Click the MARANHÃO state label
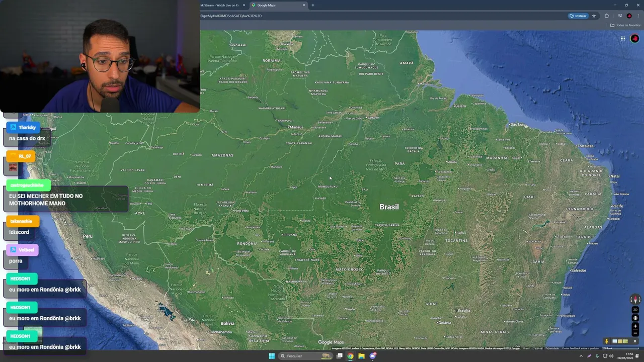The width and height of the screenshot is (644, 362). pyautogui.click(x=497, y=157)
